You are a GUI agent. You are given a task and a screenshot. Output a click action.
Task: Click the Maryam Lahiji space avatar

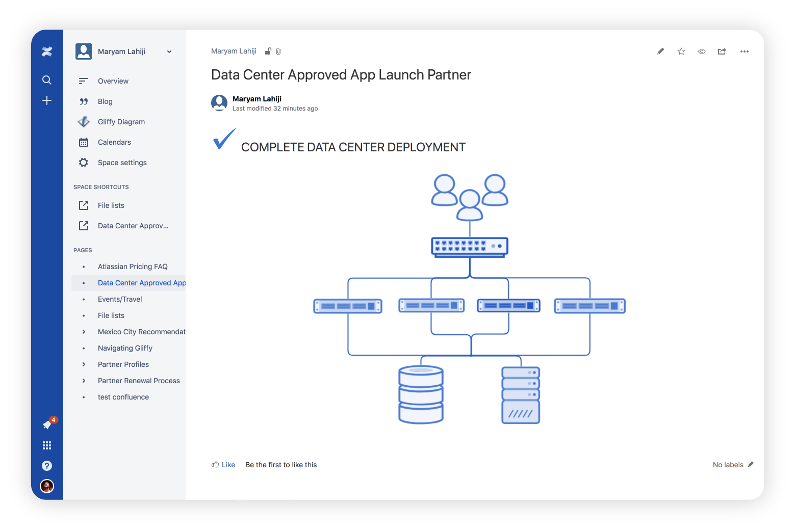[84, 51]
